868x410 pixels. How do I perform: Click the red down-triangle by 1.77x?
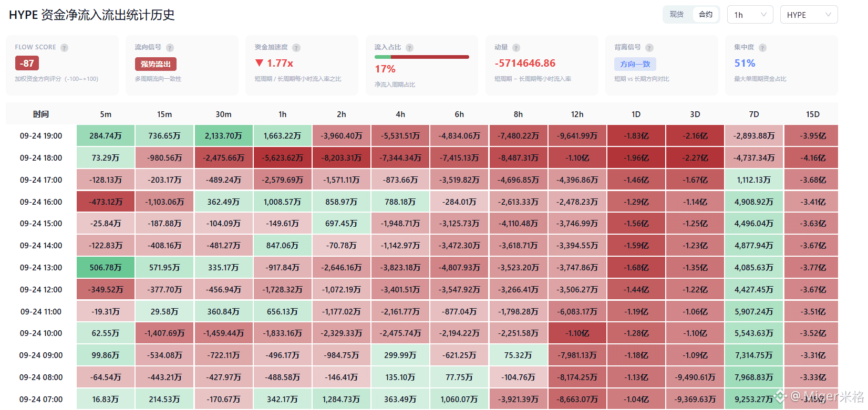[259, 63]
